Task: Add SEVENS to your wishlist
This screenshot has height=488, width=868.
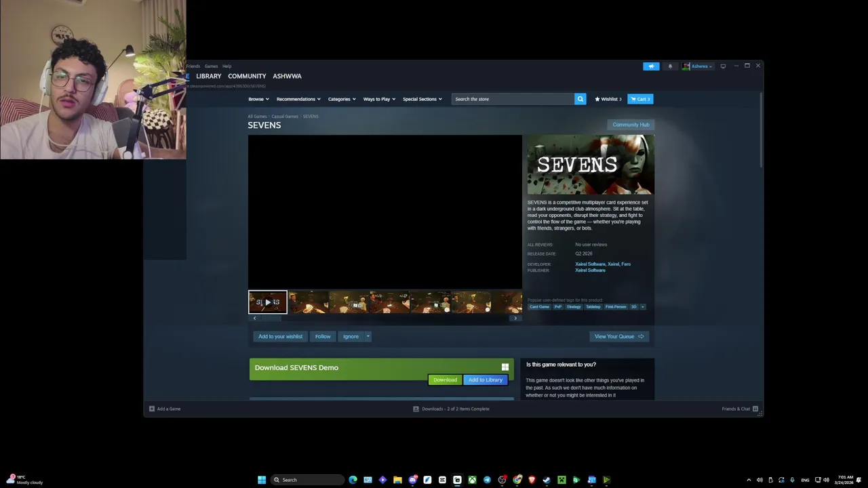Action: click(x=280, y=336)
